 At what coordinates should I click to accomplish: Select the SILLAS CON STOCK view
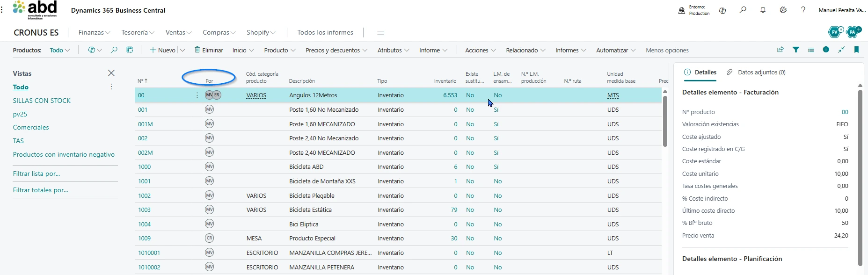(x=42, y=101)
